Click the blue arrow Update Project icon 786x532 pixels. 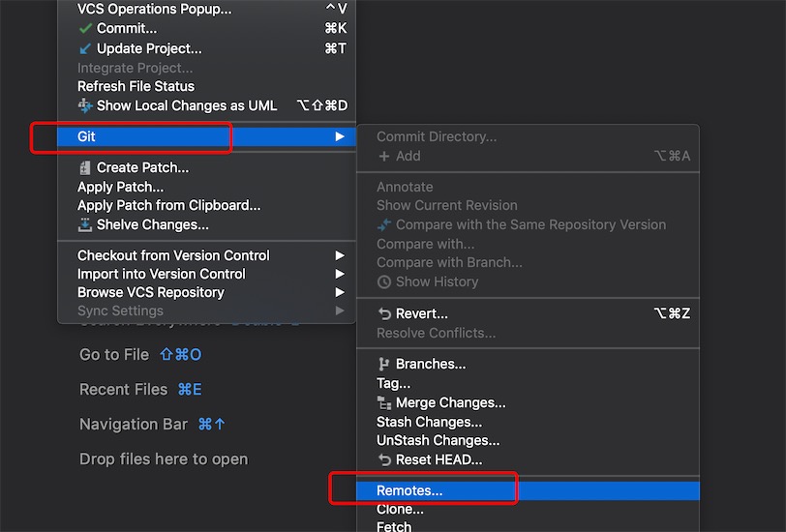[85, 48]
